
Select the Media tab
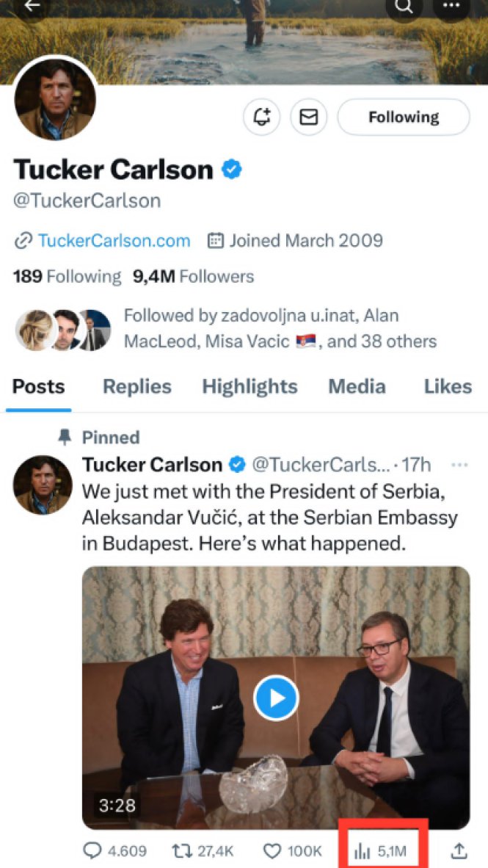[357, 387]
